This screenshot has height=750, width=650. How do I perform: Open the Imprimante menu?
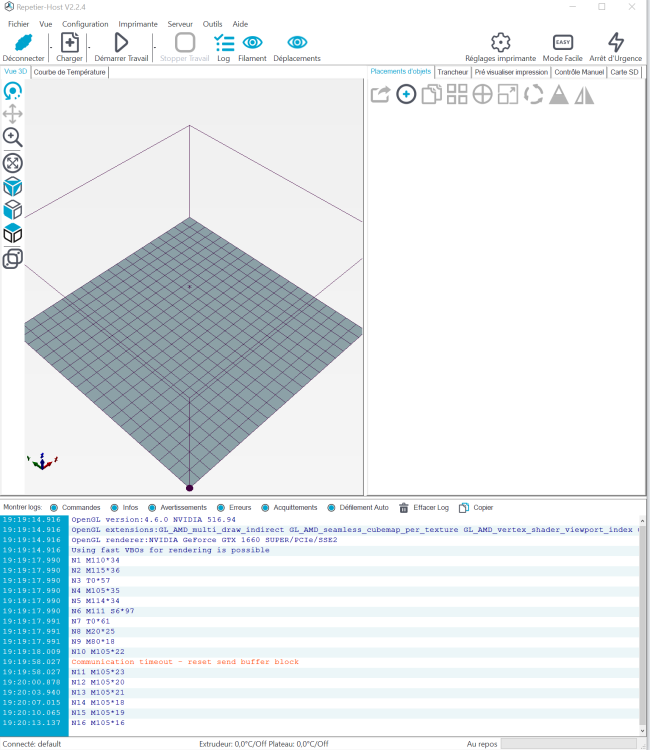(x=138, y=23)
